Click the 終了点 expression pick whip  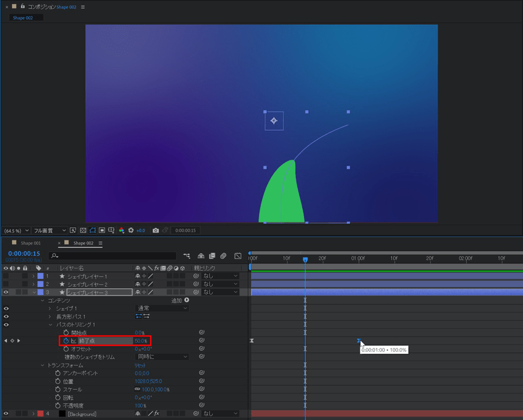pyautogui.click(x=202, y=340)
